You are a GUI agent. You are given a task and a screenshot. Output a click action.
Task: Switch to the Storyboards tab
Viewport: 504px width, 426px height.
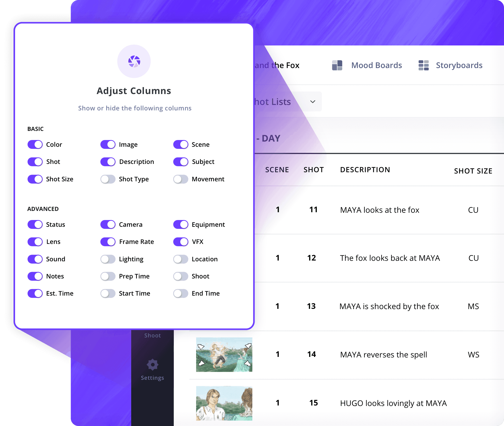point(459,65)
